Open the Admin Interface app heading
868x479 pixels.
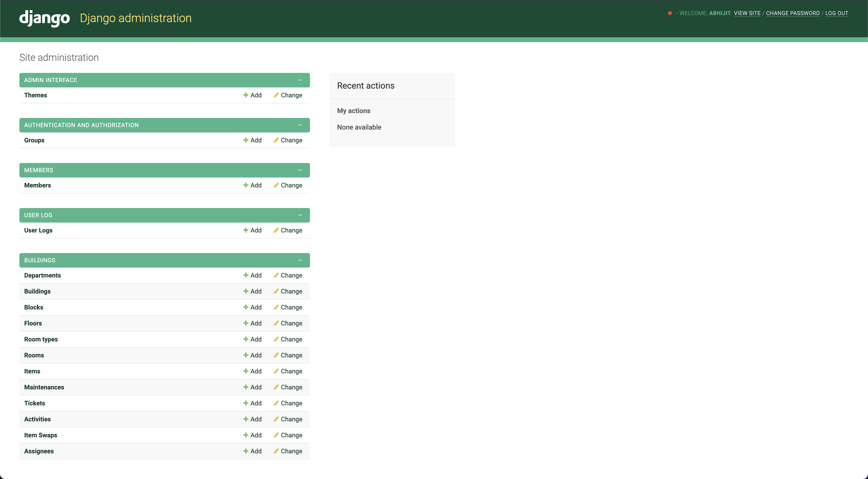pos(51,80)
